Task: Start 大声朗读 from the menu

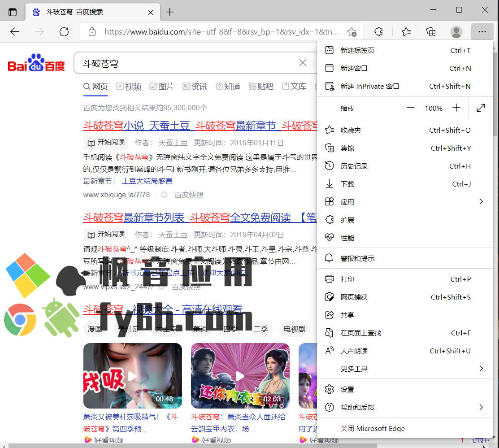Action: point(405,351)
